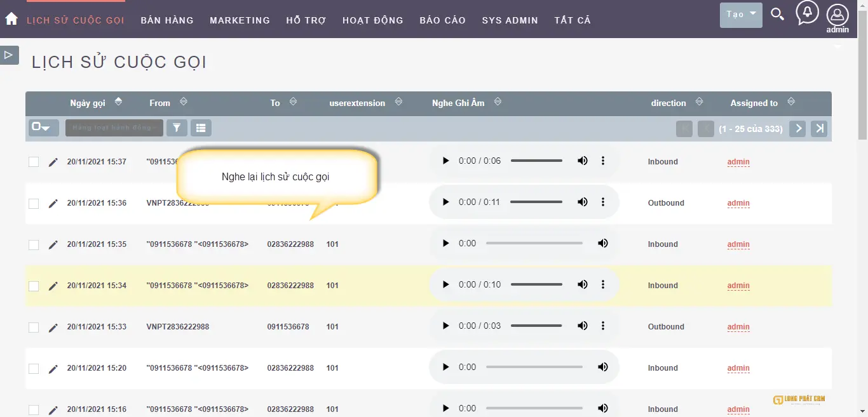
Task: Play the 0:06 Inbound call recording
Action: coord(445,161)
